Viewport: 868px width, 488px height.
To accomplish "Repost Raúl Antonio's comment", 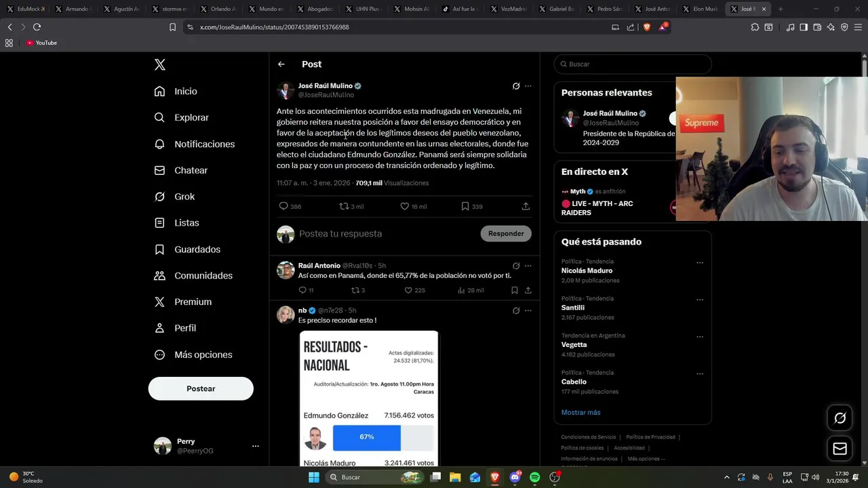I will tap(358, 290).
